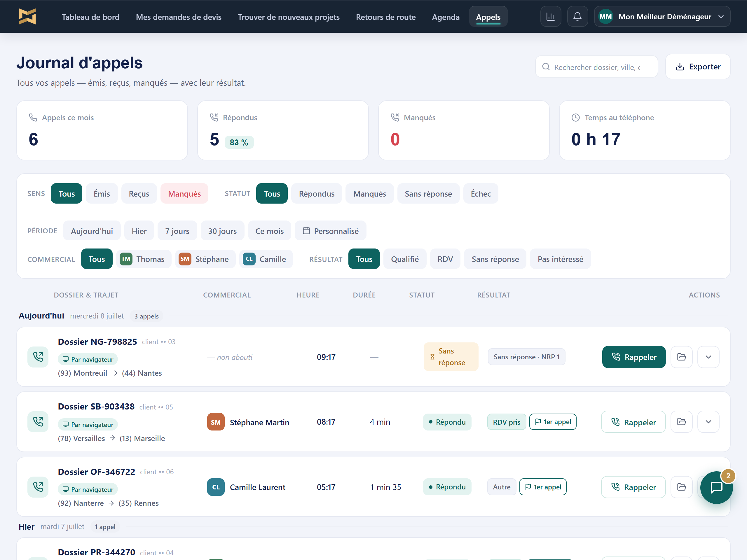Go to Tableau de bord

point(90,17)
